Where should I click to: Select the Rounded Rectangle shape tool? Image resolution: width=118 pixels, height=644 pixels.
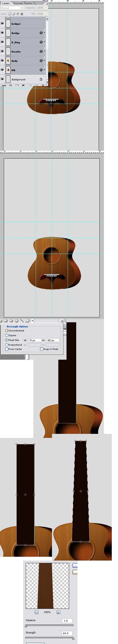coord(6,321)
